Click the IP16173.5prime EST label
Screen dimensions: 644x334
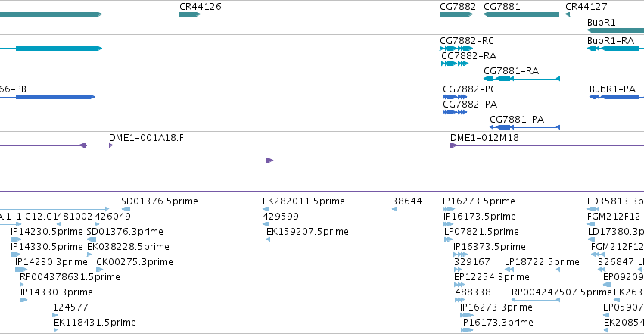[479, 217]
